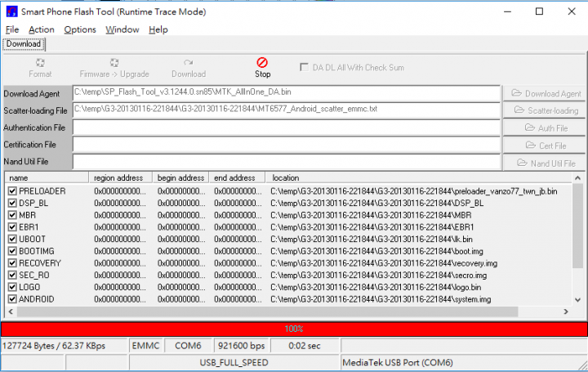Click the 'begin address' column header
The height and width of the screenshot is (372, 588).
(x=180, y=178)
